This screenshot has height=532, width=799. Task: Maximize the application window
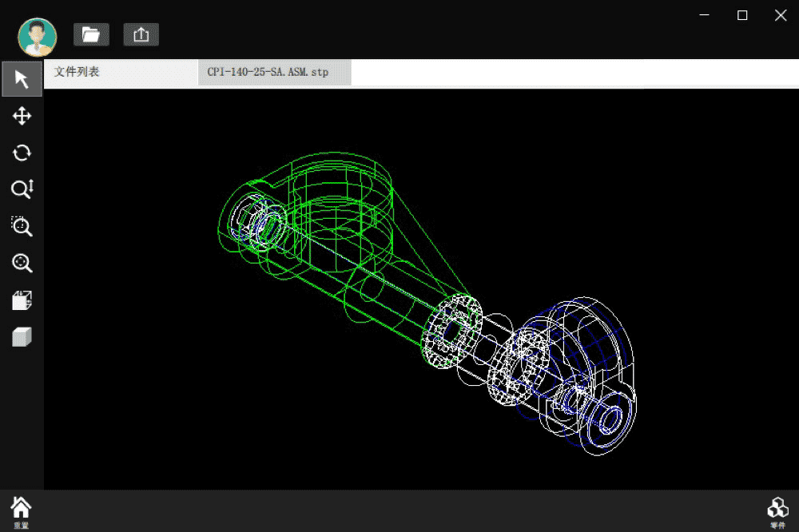(x=742, y=15)
